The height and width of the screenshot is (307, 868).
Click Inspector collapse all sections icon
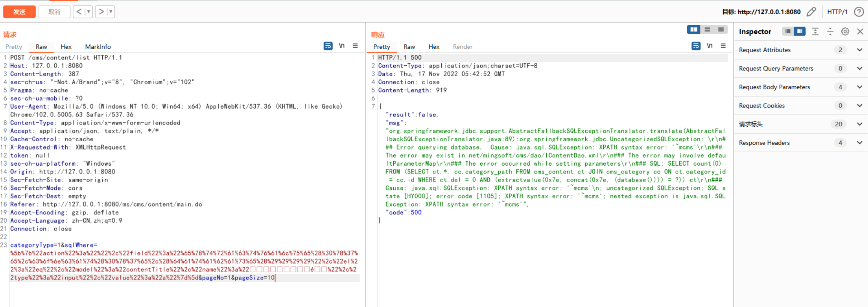(x=830, y=31)
